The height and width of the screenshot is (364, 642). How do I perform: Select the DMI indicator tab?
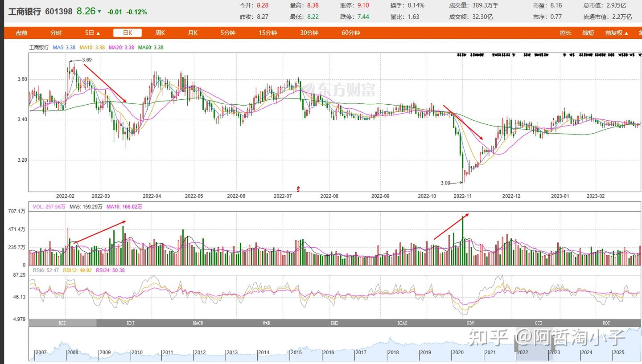[334, 323]
